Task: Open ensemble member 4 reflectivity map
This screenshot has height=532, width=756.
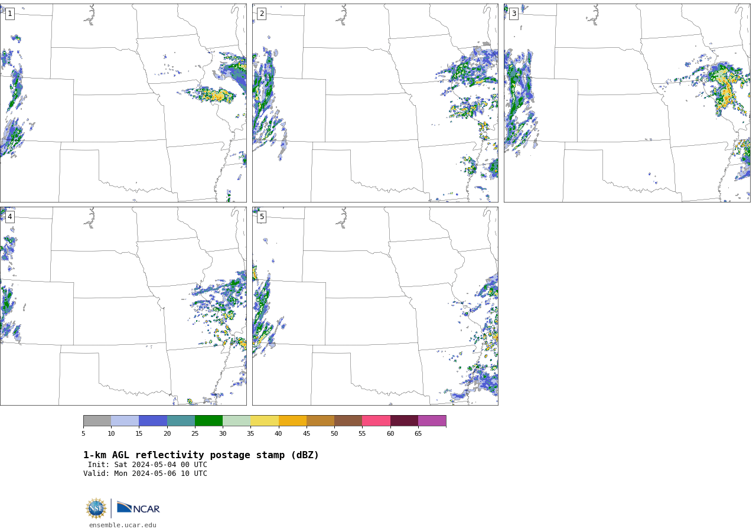Action: pyautogui.click(x=123, y=306)
